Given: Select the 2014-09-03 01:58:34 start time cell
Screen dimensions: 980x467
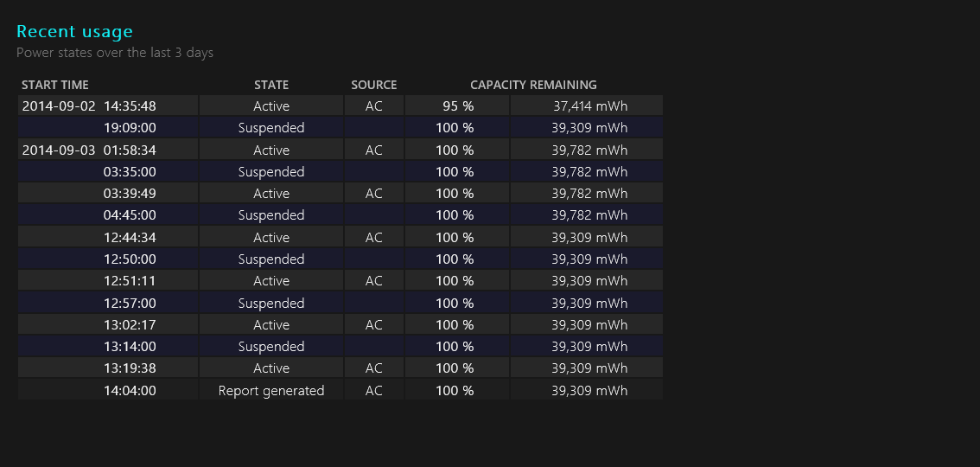Looking at the screenshot, I should tap(89, 150).
